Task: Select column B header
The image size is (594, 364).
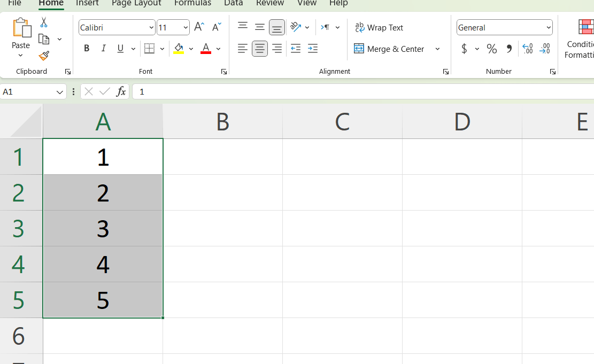Action: pos(223,121)
